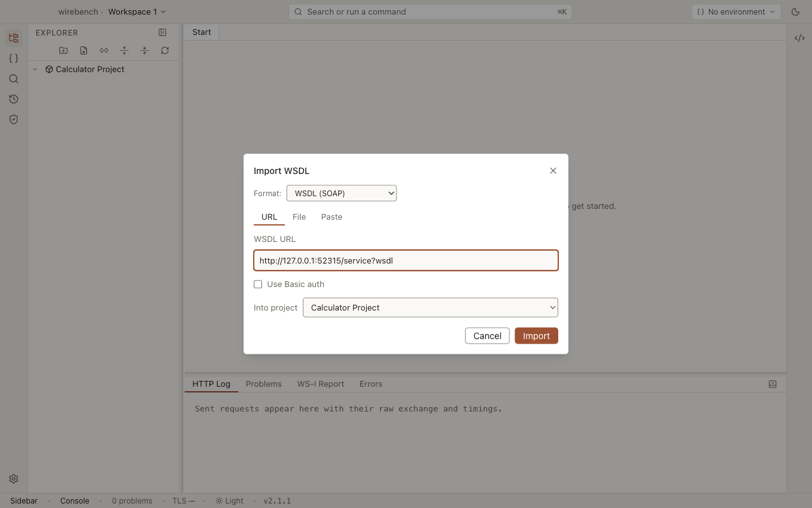812x508 pixels.
Task: Open settings gear in activity bar
Action: pyautogui.click(x=13, y=479)
